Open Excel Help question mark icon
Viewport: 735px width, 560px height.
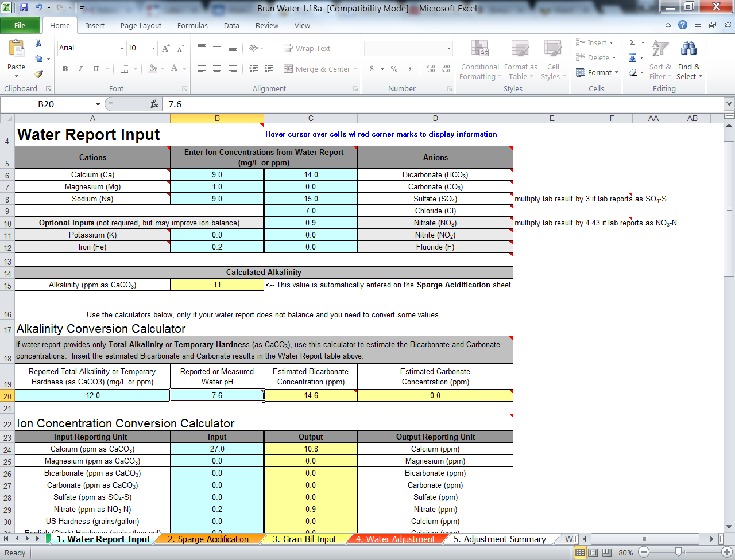(682, 25)
